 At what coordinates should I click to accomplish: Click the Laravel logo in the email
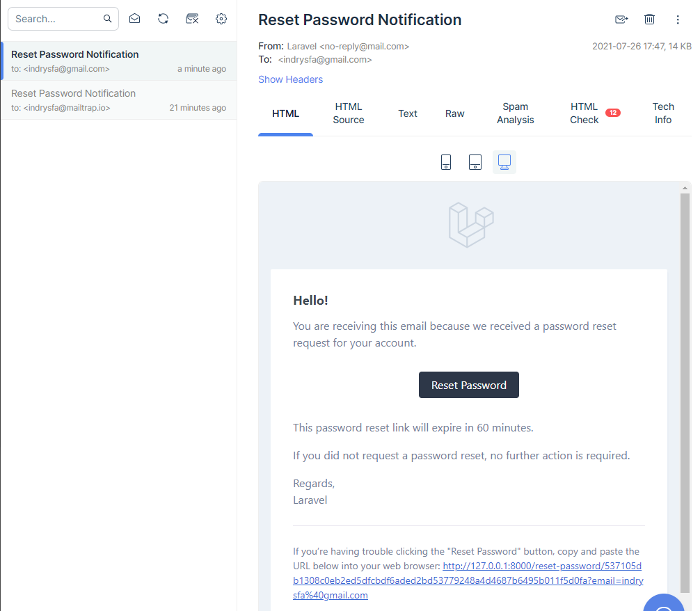click(470, 224)
